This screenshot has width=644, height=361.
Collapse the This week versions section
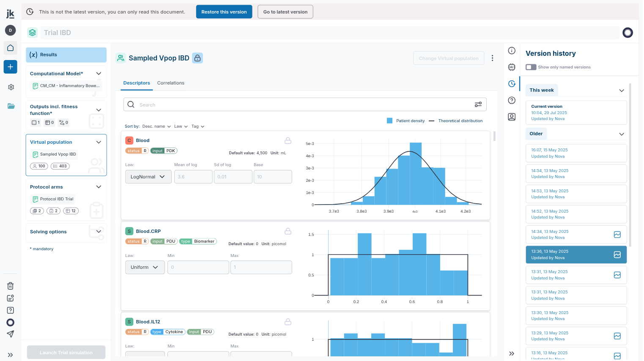tap(622, 90)
